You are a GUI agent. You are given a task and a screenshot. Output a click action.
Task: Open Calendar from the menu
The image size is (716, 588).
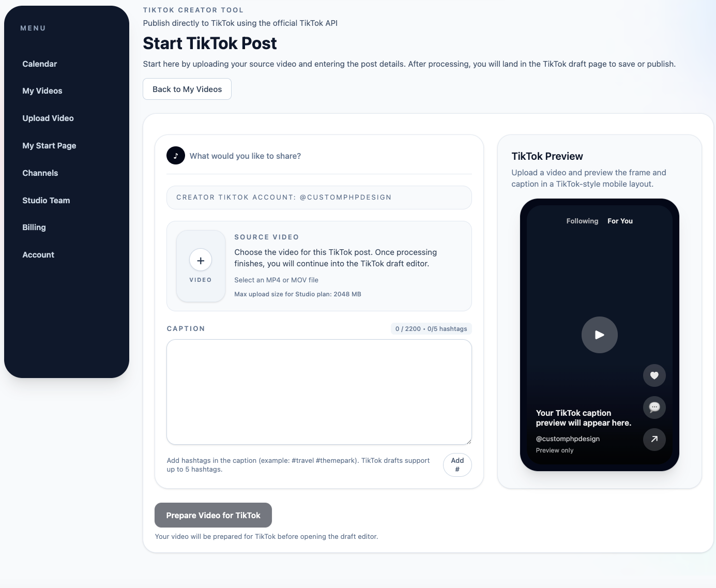tap(40, 64)
